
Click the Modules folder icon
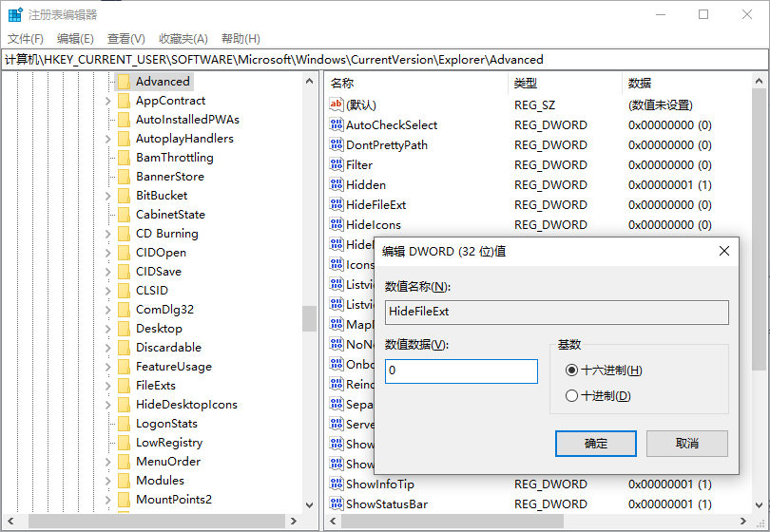point(124,481)
